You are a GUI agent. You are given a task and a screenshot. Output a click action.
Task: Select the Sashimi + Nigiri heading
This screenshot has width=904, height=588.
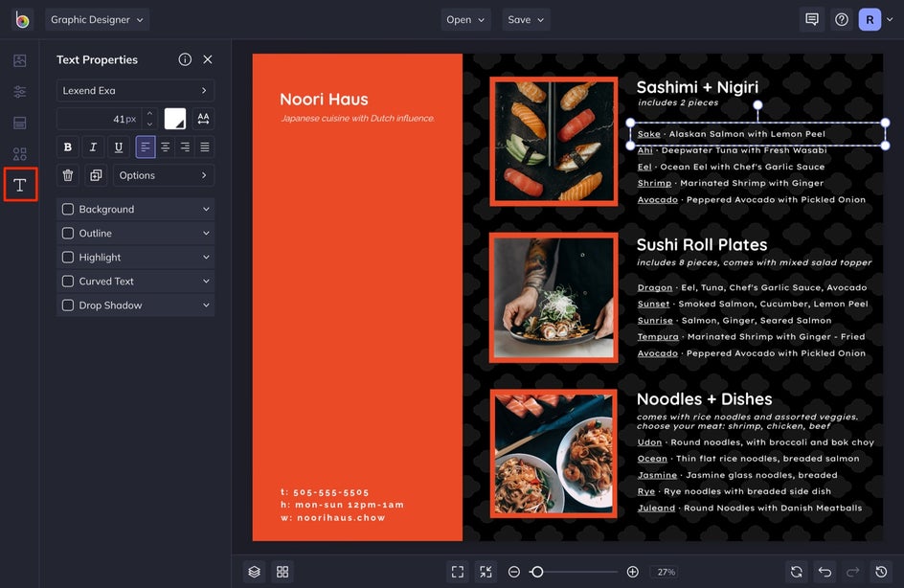pyautogui.click(x=697, y=87)
